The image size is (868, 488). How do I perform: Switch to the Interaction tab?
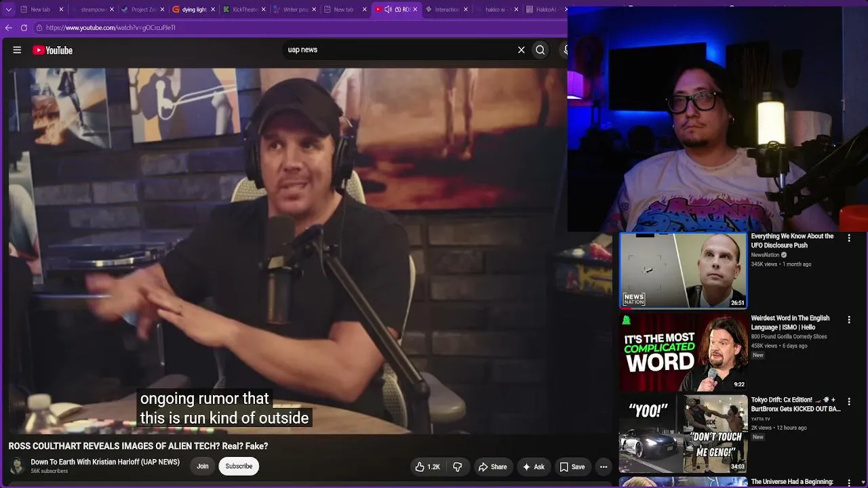(x=447, y=9)
